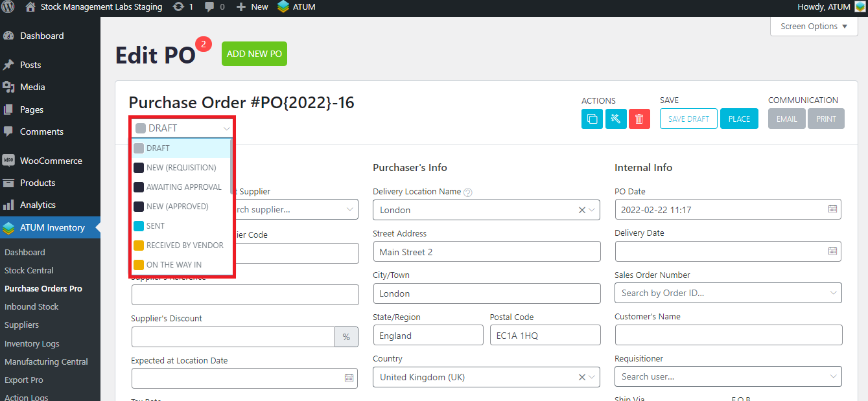Screen dimensions: 868x401
Task: Click the user avatar next to Howdy, ATUM
Action: pos(860,7)
